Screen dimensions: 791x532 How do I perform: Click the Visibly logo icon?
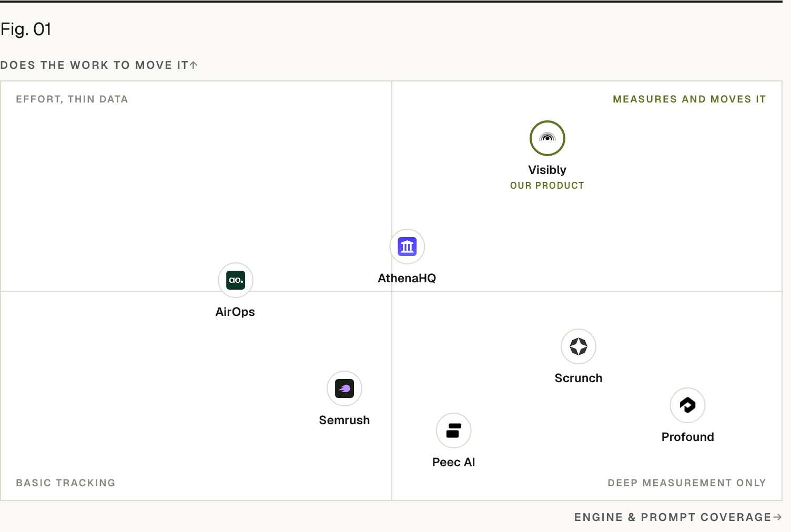[547, 138]
